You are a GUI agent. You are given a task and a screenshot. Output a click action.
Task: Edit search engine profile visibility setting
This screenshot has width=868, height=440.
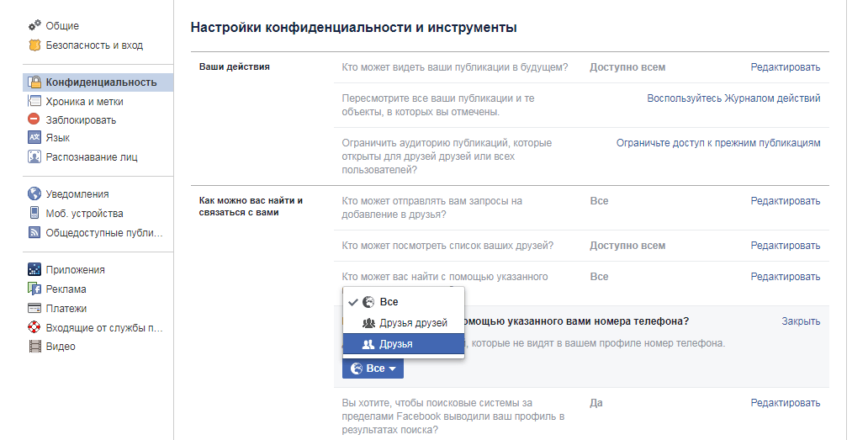(785, 403)
